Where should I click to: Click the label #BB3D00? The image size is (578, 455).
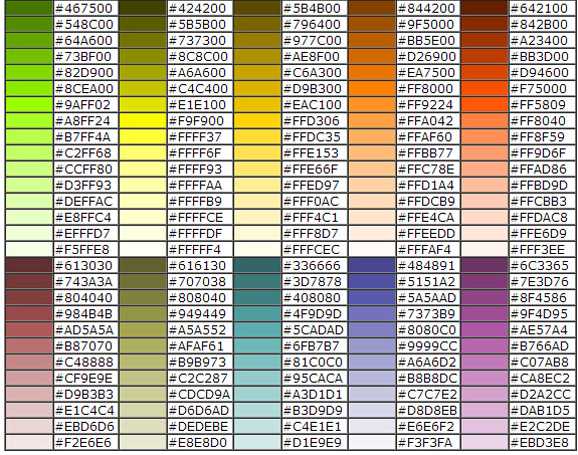[539, 56]
